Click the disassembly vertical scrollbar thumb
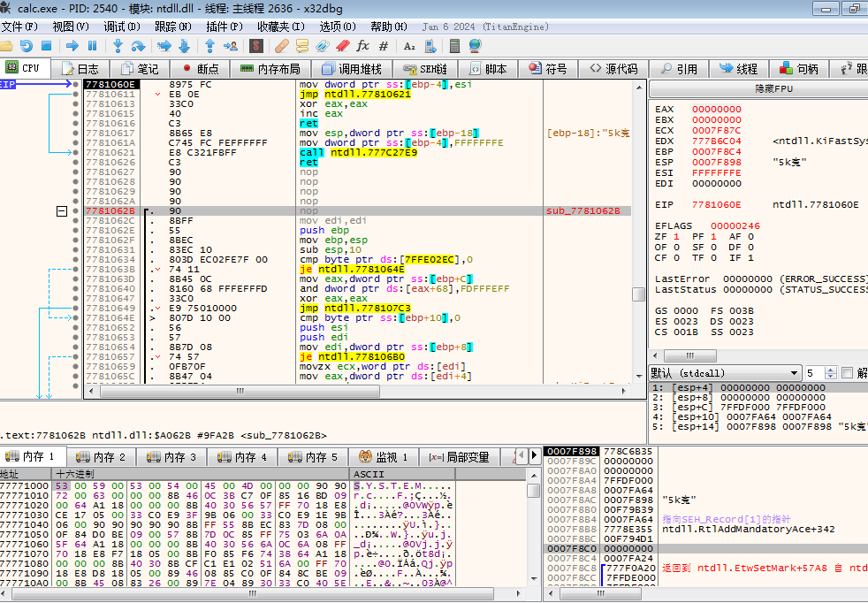868x603 pixels. click(638, 294)
